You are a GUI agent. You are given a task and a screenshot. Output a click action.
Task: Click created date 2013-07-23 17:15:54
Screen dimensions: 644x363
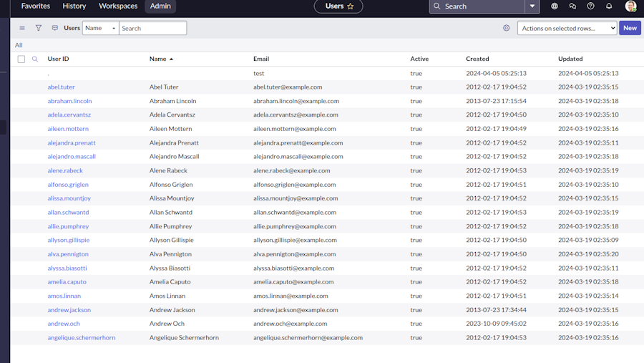point(496,101)
